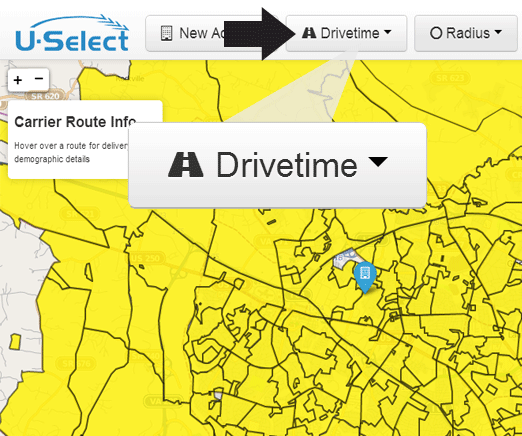Click the SR 620 road label
Screen dimensions: 522x436
pyautogui.click(x=45, y=96)
